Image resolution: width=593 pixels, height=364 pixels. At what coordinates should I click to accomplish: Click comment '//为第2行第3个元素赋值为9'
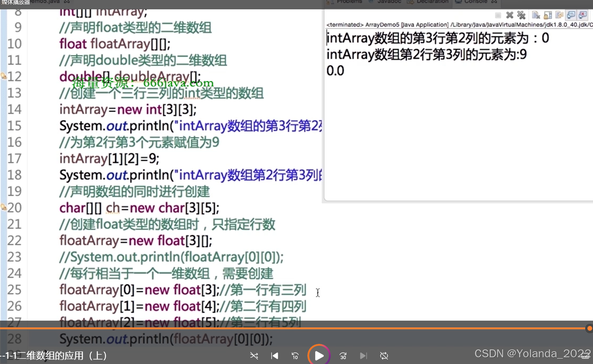[139, 142]
